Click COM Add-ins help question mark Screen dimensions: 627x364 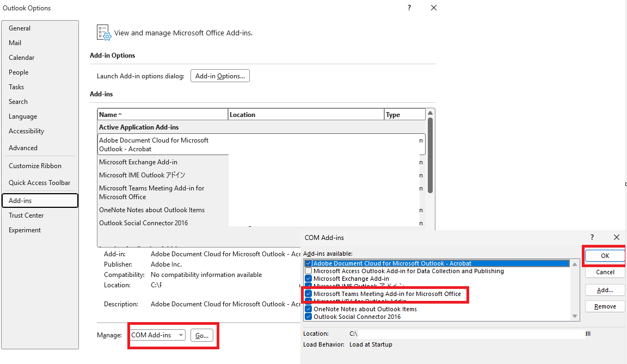click(x=592, y=237)
